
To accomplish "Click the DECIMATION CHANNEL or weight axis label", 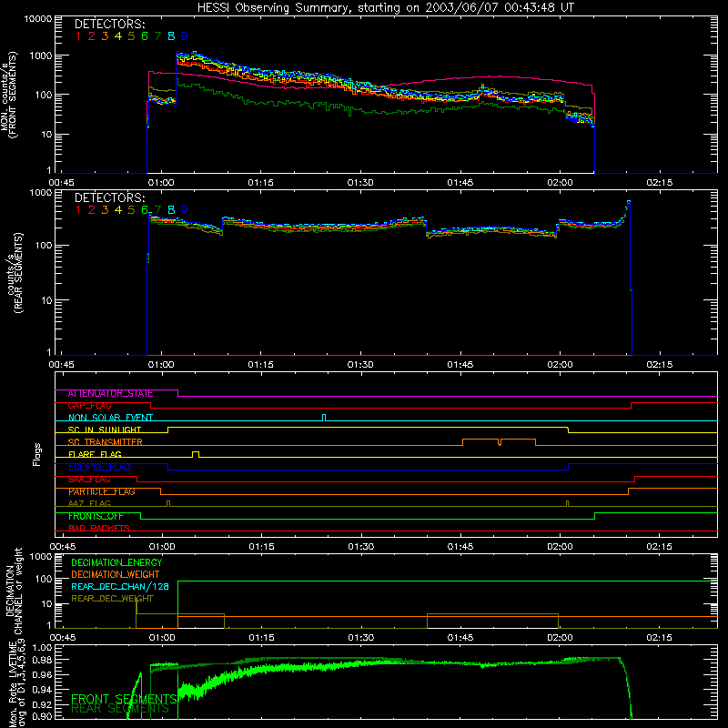I will pyautogui.click(x=14, y=591).
